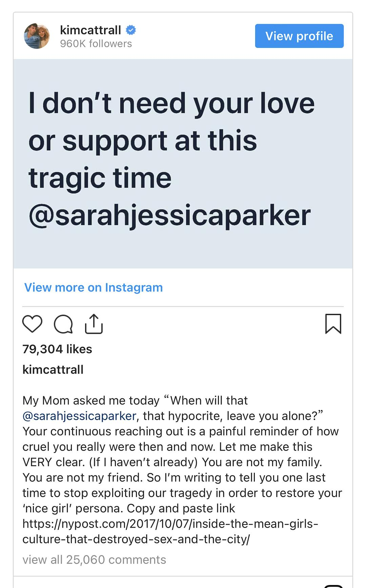This screenshot has width=366, height=588.
Task: Follow the View more on Instagram link
Action: (x=94, y=287)
